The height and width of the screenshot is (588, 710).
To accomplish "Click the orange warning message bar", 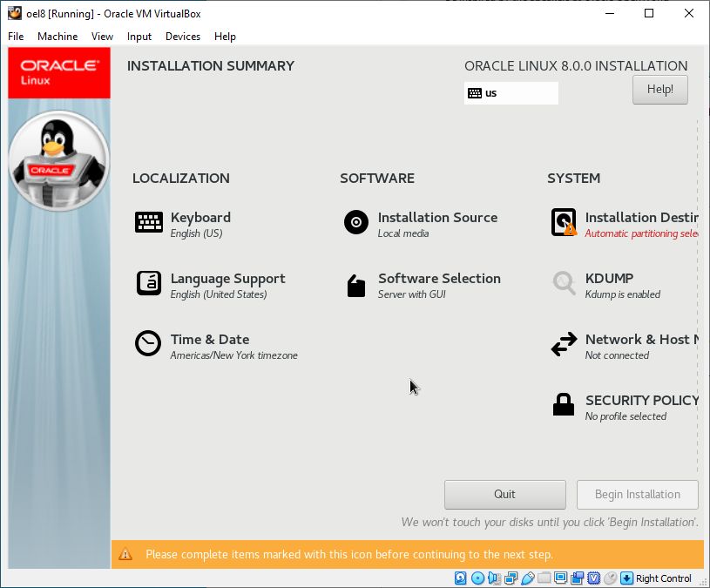I will pos(408,554).
